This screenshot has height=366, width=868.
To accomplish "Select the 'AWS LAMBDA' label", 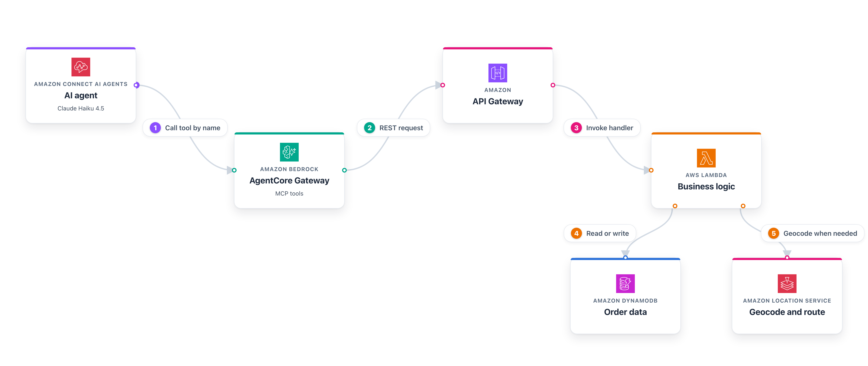I will [706, 175].
